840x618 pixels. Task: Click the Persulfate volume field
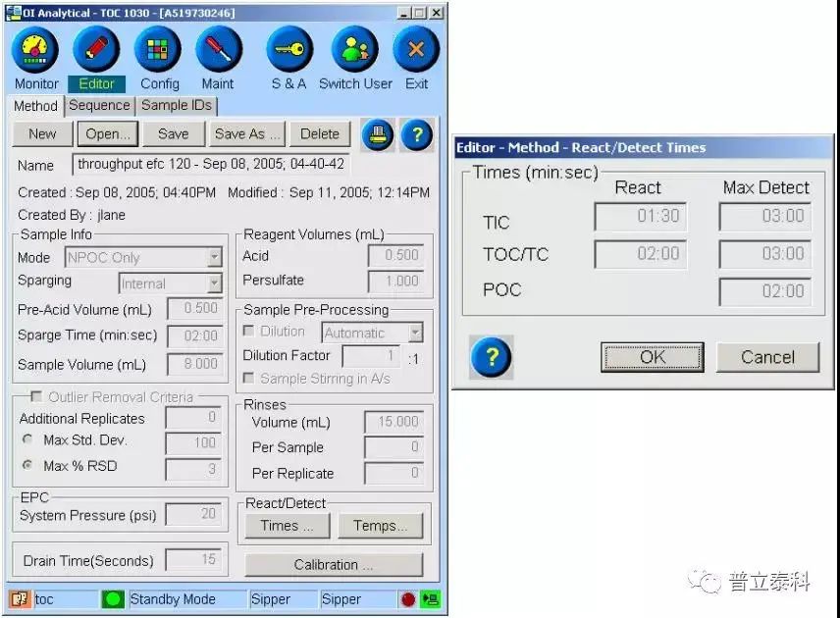395,281
